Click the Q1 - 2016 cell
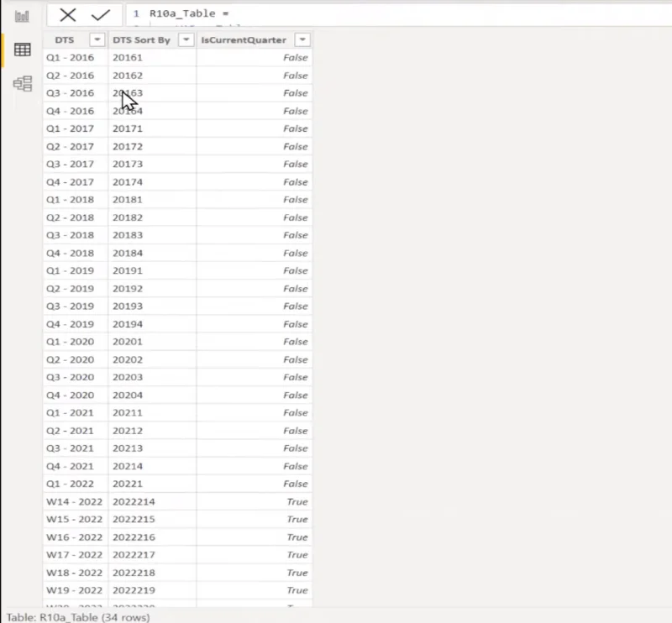 [x=76, y=57]
